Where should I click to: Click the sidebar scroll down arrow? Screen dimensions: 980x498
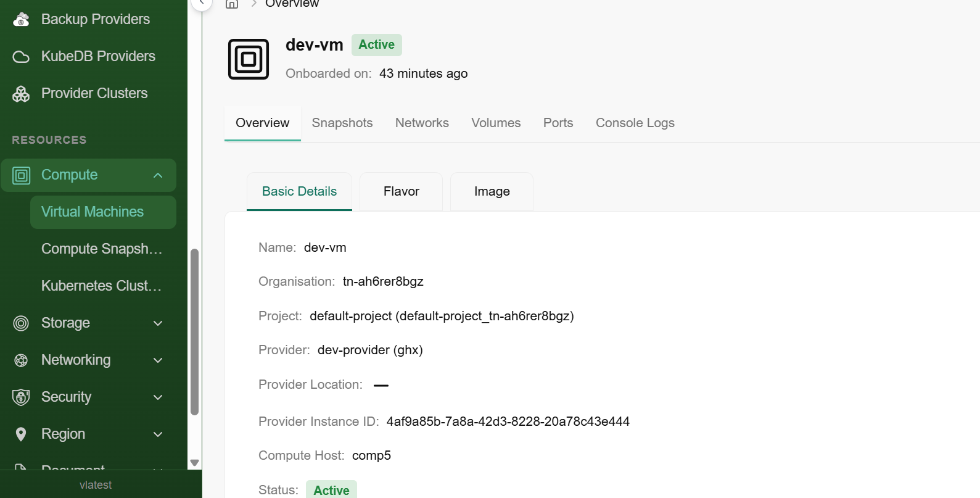coord(194,462)
